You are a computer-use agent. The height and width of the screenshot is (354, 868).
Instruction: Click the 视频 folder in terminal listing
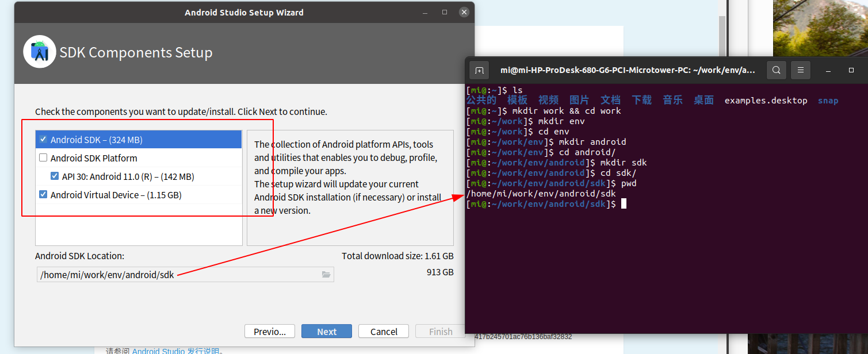[x=548, y=101]
